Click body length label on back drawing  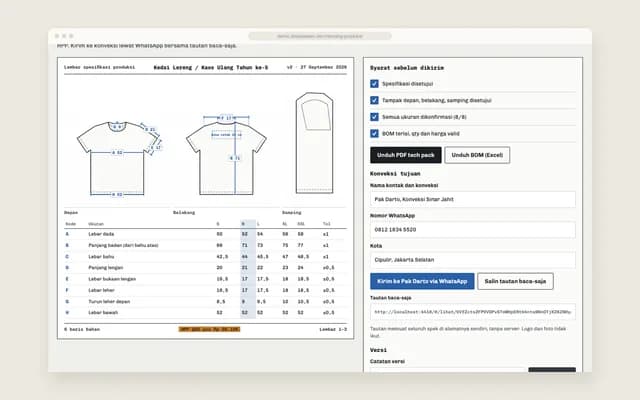235,158
